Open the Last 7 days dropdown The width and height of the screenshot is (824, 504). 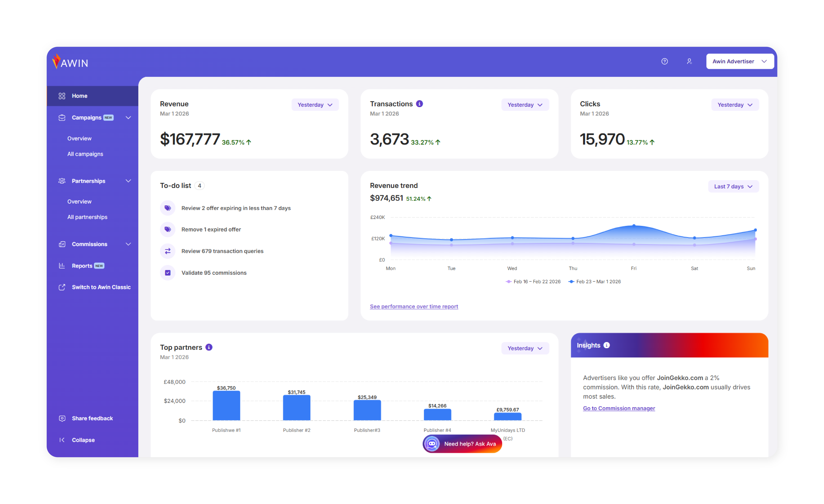(x=733, y=186)
